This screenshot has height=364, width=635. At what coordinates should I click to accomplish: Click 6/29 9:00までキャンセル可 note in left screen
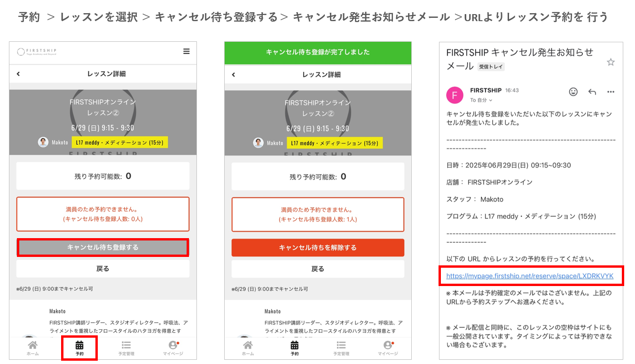[x=55, y=289]
